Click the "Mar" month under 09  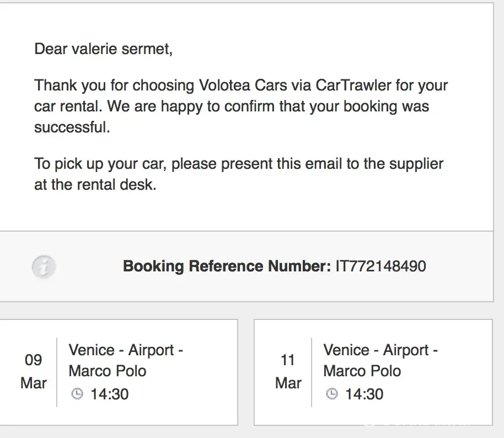[x=34, y=383]
